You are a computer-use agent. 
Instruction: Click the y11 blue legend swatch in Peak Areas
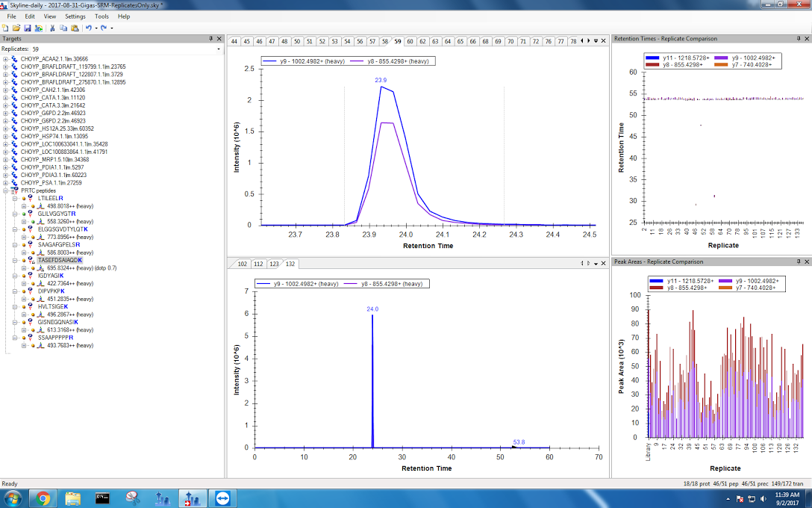point(657,280)
